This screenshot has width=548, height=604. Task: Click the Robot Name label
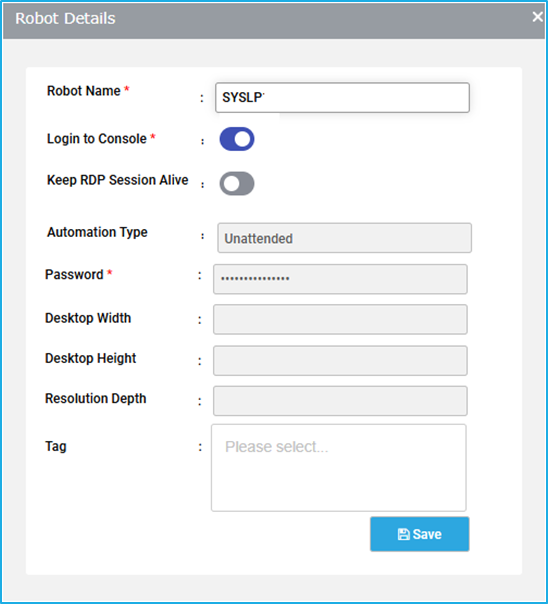84,91
